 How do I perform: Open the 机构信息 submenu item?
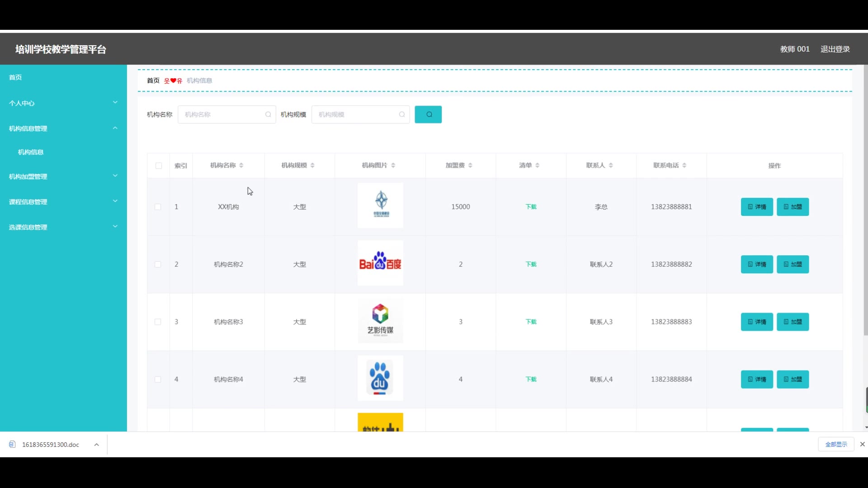[x=31, y=152]
